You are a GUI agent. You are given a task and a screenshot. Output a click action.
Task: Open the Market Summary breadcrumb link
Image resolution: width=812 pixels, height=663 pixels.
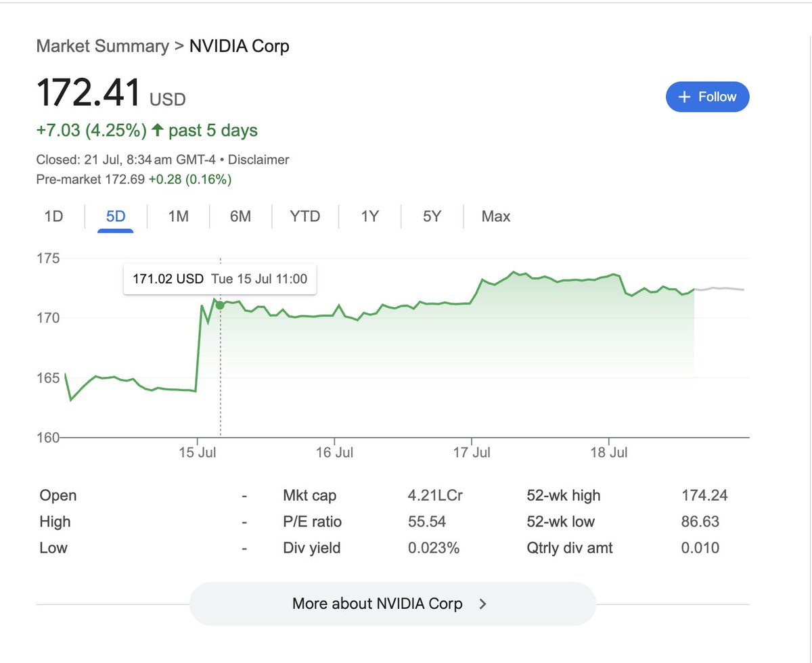102,47
